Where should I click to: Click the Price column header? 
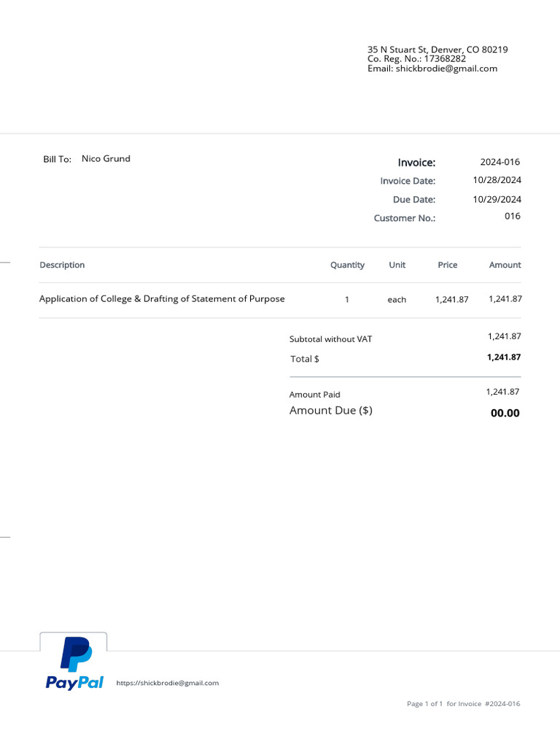click(x=448, y=265)
